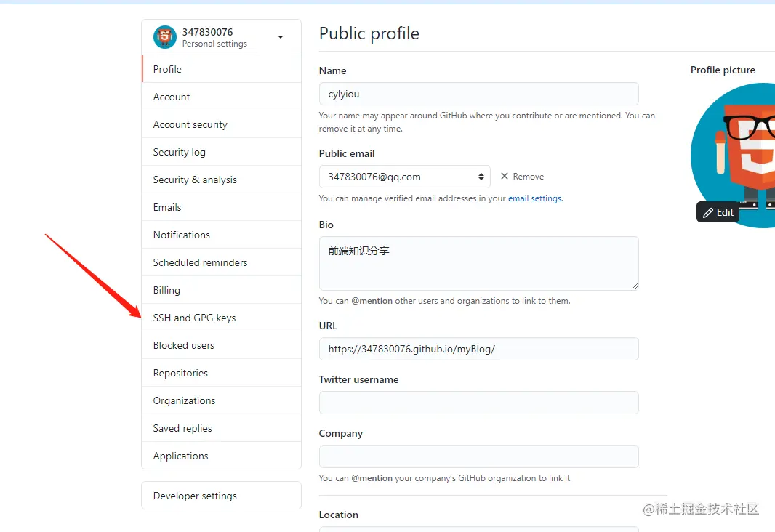This screenshot has height=532, width=775.
Task: Click the X icon to remove public email
Action: [x=504, y=176]
